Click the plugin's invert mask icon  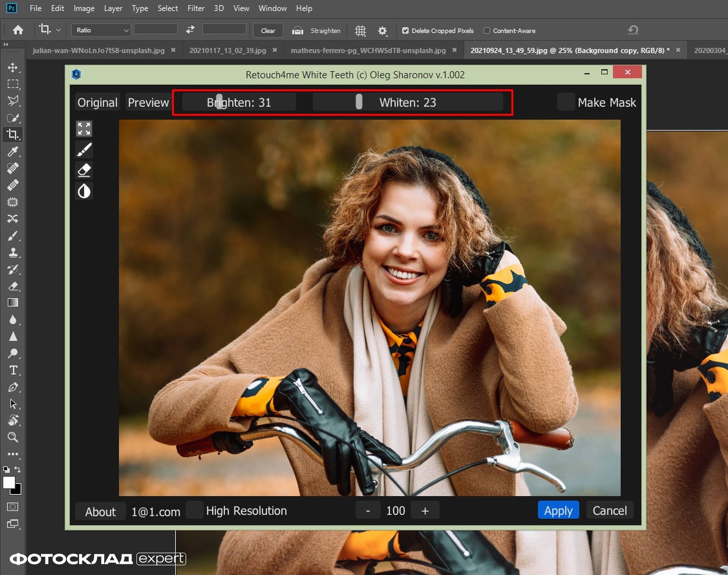[84, 191]
